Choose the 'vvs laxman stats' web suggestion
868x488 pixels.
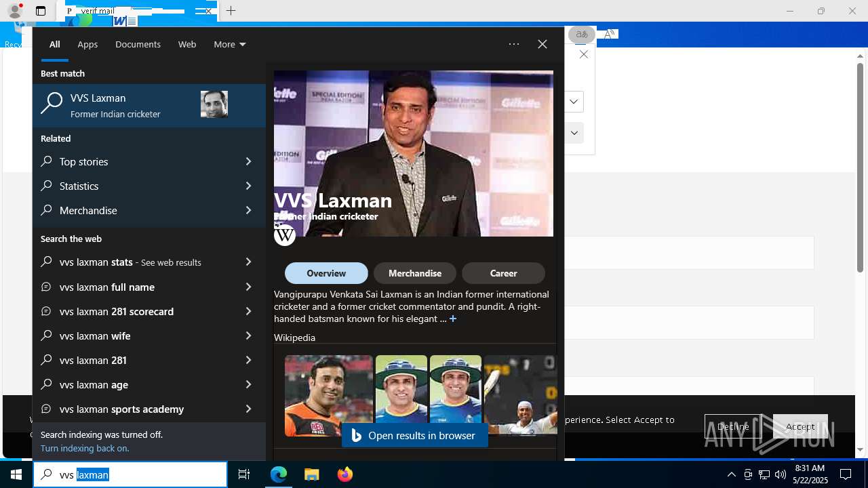pos(149,262)
